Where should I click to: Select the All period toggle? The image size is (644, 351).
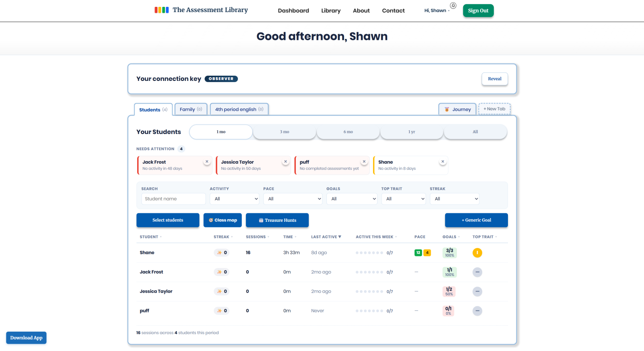tap(475, 132)
